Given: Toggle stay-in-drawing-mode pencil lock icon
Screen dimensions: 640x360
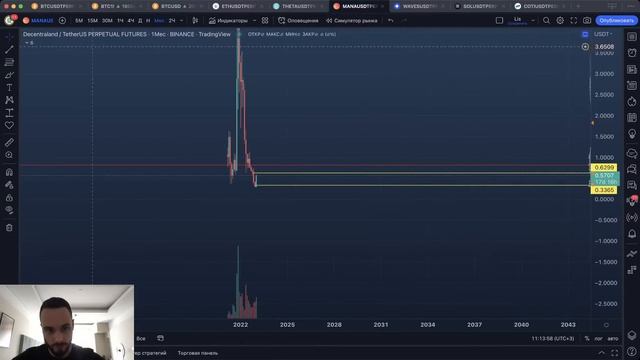Looking at the screenshot, I should click(x=9, y=185).
